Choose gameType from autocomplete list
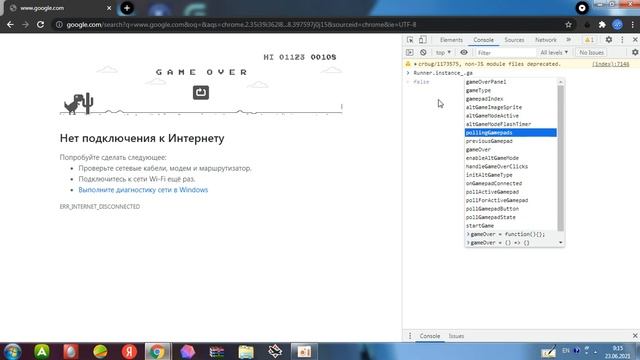Screen dimensions: 640x360 tap(511, 91)
